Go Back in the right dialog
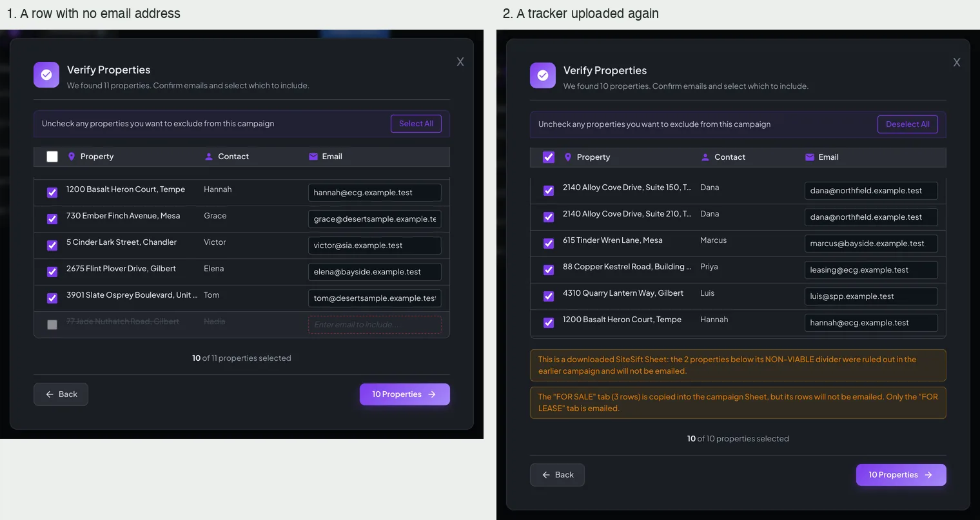Screen dimensions: 980x520 coord(557,475)
